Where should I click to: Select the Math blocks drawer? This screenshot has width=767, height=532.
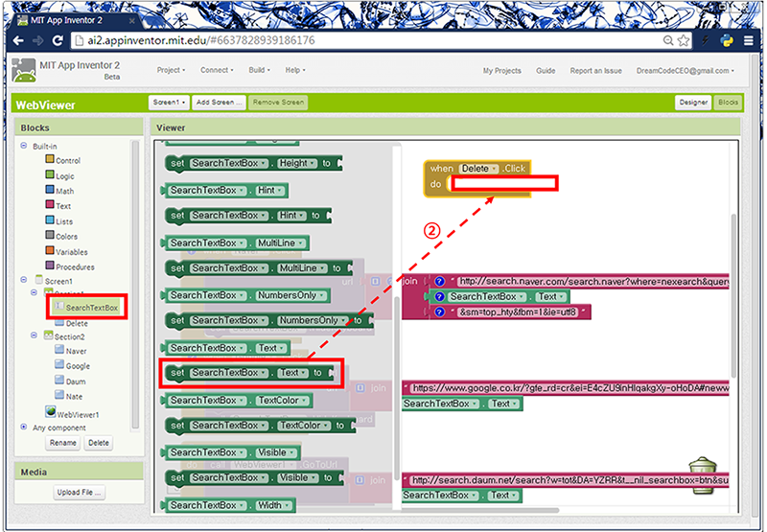[x=59, y=191]
